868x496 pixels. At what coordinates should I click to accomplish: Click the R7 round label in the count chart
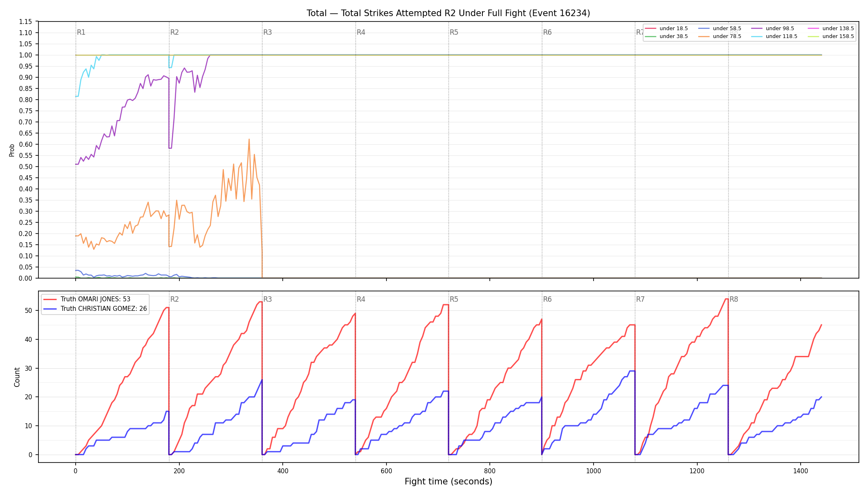coord(641,299)
